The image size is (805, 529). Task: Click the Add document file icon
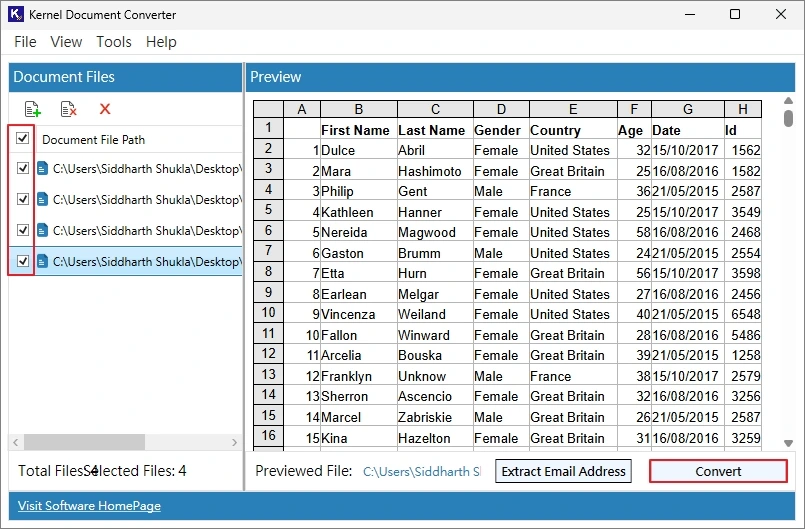tap(32, 109)
